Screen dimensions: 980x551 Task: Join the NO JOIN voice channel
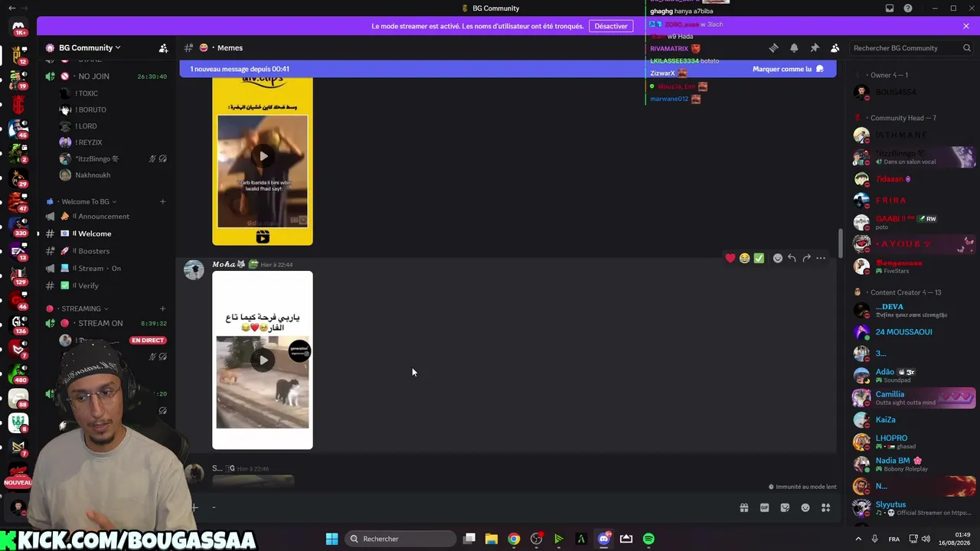point(106,77)
